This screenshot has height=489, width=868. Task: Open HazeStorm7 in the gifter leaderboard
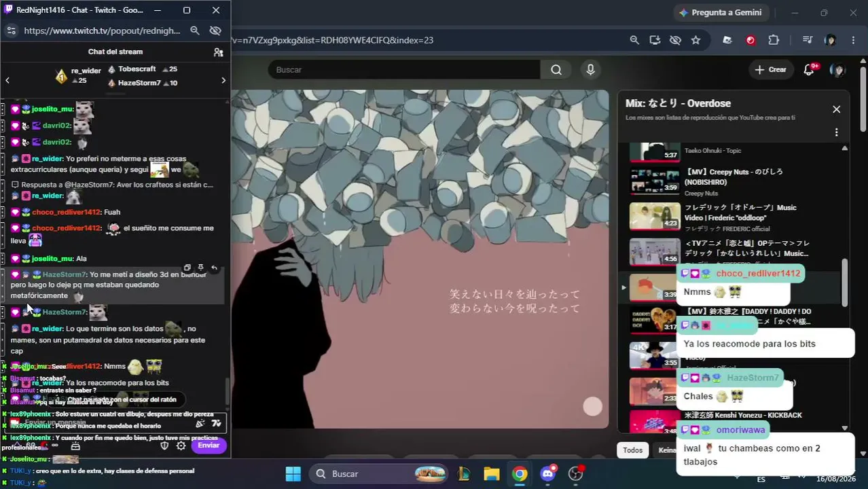(139, 83)
